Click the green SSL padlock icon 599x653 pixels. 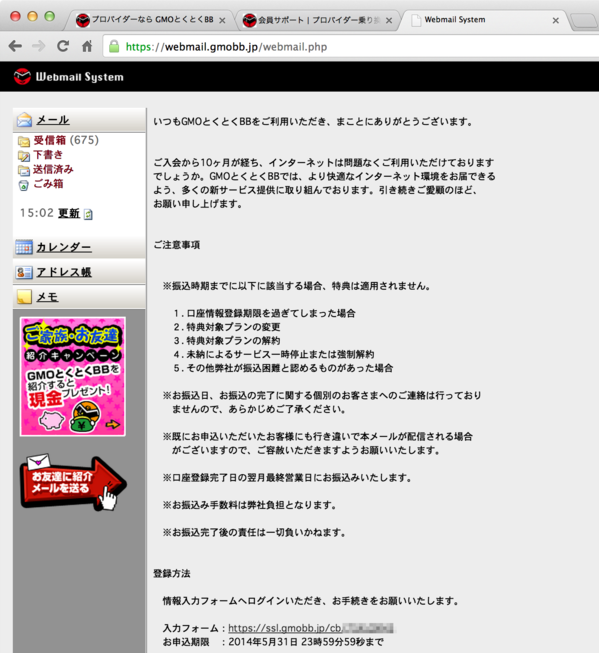click(114, 46)
